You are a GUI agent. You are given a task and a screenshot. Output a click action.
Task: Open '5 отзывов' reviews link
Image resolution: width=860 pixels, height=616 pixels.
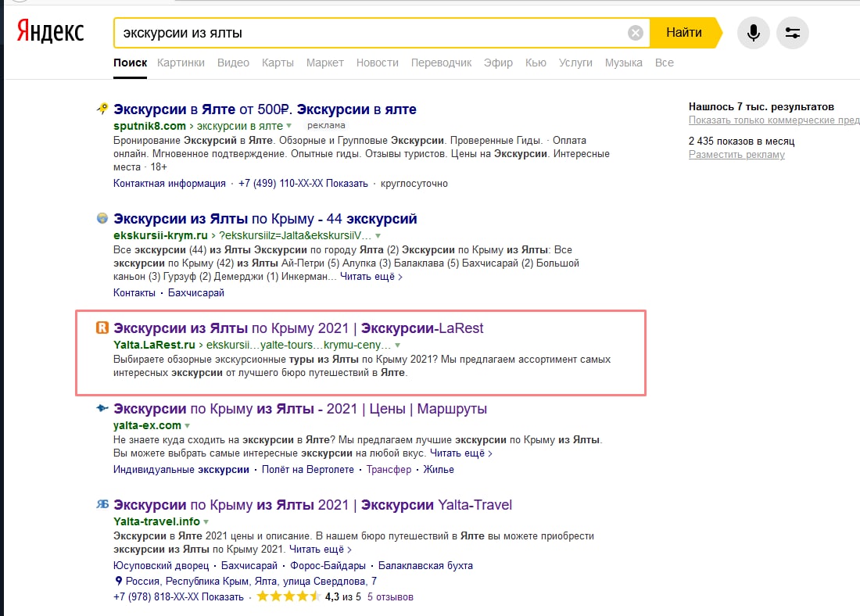(x=390, y=596)
